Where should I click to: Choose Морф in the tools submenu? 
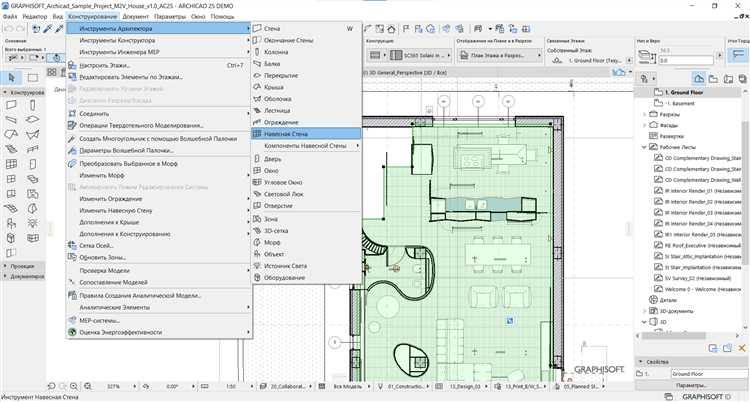coord(306,243)
